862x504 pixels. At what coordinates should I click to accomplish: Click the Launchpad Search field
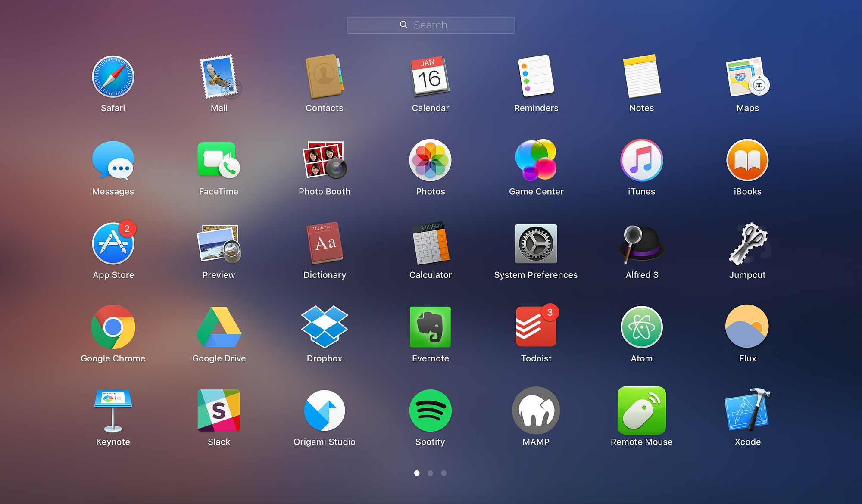click(x=431, y=25)
